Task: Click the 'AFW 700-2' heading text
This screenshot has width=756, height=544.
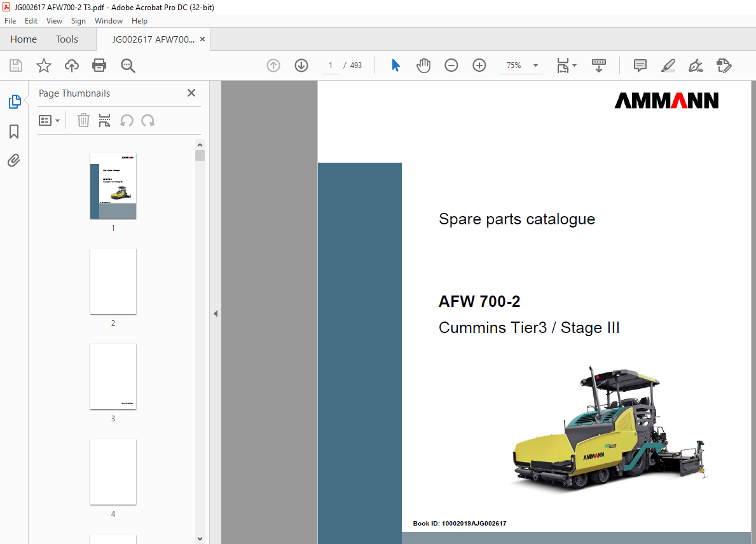Action: pyautogui.click(x=479, y=302)
